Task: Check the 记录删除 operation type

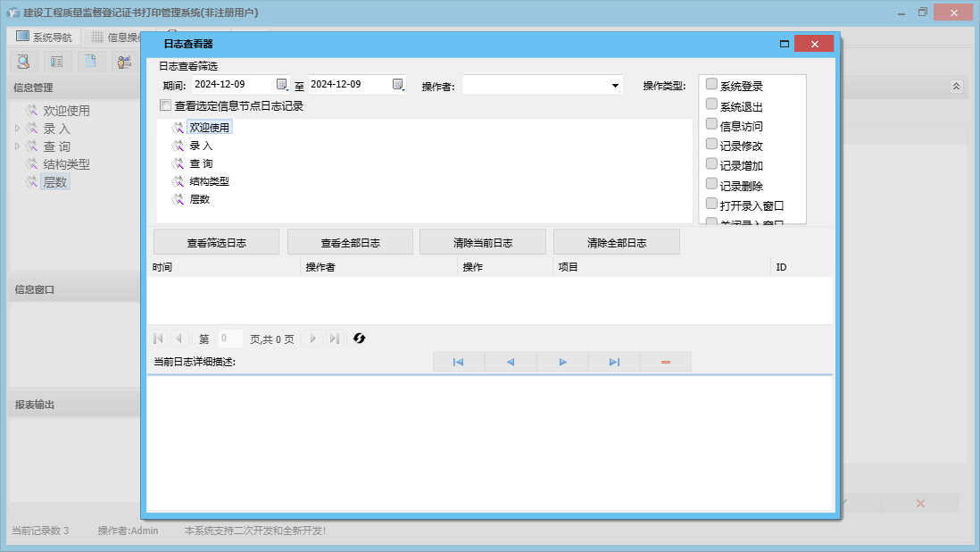Action: click(x=711, y=184)
